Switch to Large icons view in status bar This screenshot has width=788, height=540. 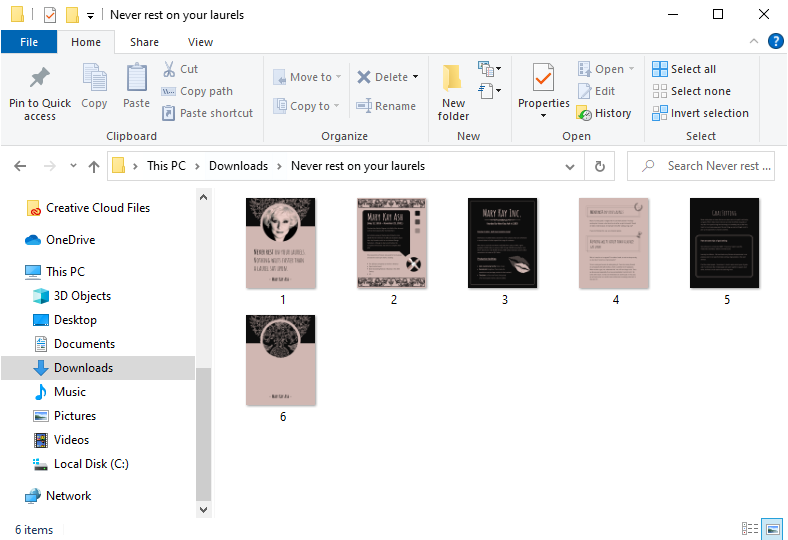click(772, 529)
